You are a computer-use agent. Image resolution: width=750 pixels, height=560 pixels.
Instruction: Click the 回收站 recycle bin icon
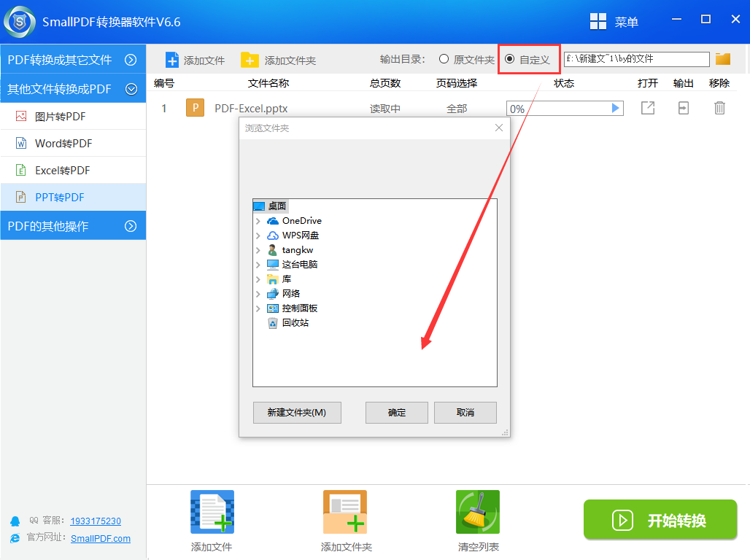(x=273, y=323)
